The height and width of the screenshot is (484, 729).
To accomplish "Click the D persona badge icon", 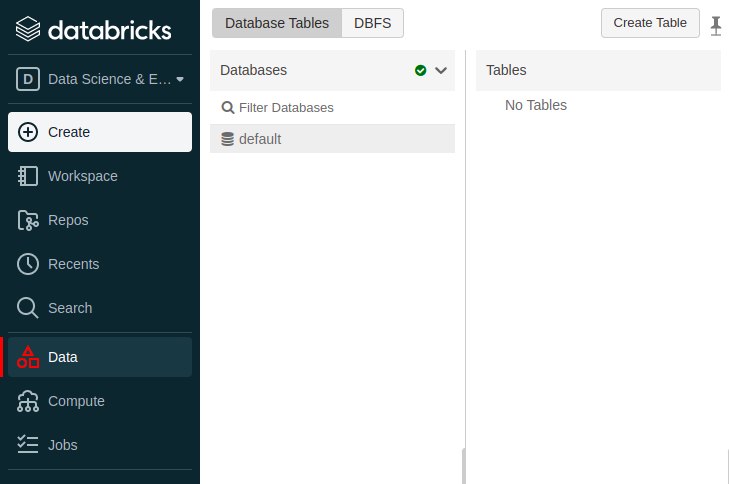I will coord(28,79).
